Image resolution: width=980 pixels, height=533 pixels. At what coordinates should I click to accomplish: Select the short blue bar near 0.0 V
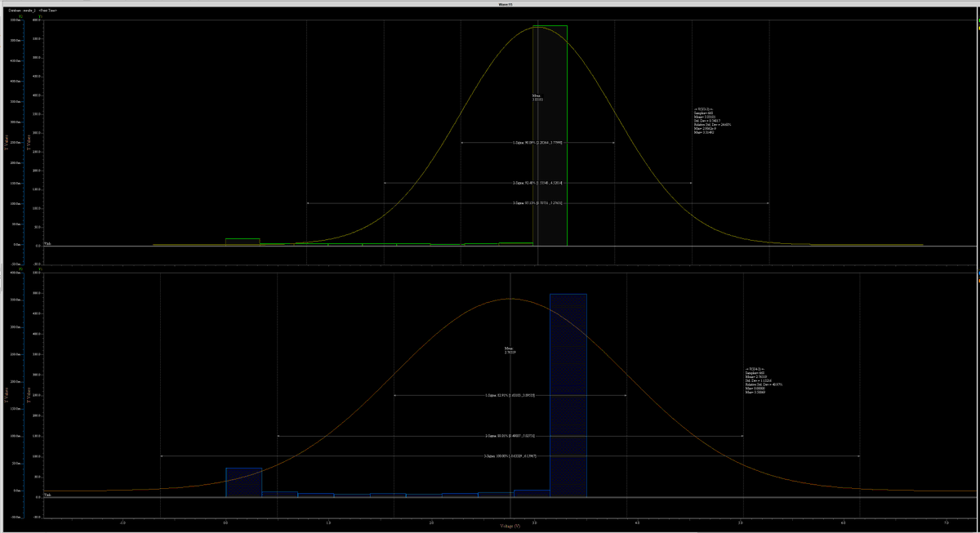pos(243,482)
